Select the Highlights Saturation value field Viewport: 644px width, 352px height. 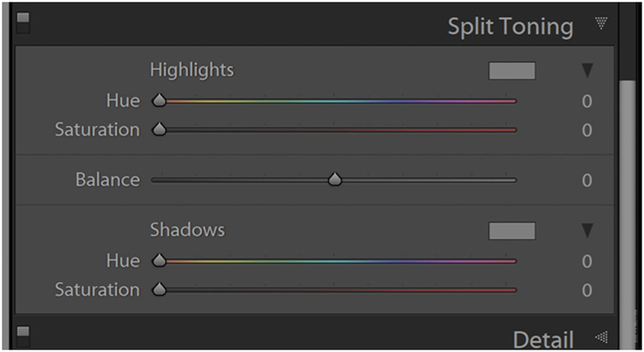(x=587, y=130)
